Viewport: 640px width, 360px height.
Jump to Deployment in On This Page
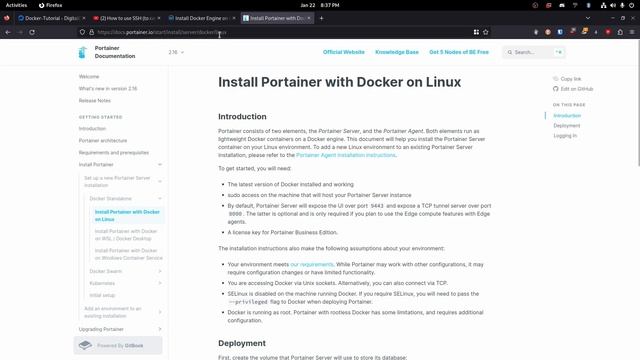(567, 126)
